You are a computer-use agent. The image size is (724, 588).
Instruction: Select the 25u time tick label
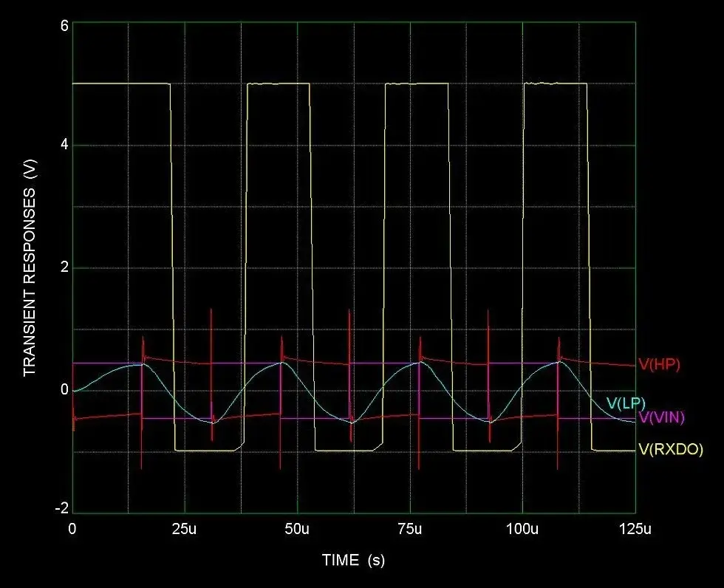tap(185, 528)
